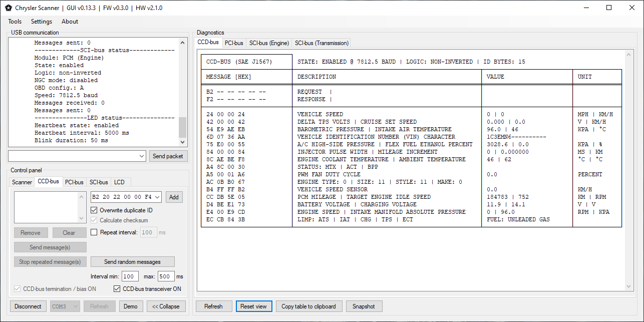Expand the B2 20 22 00 00 F4 message dropdown
This screenshot has height=322, width=644.
click(157, 197)
